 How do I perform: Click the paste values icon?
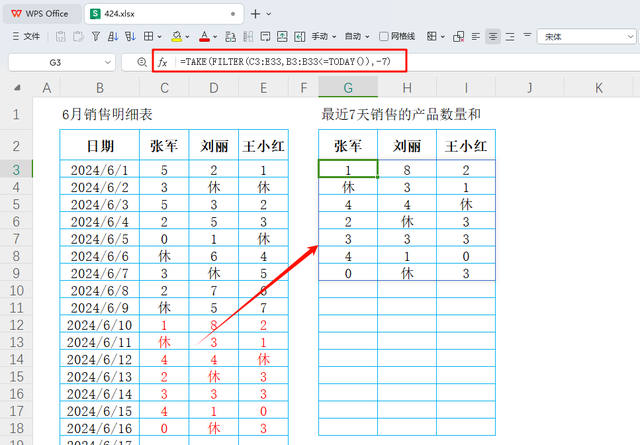click(x=60, y=37)
